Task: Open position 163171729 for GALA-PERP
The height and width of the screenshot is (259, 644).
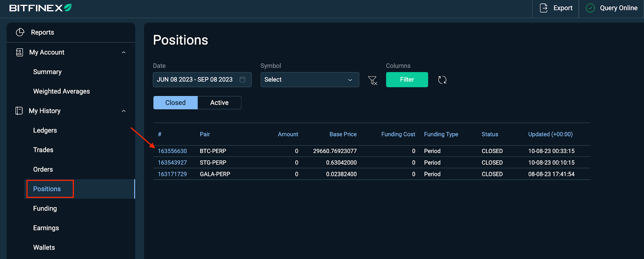Action: 172,174
